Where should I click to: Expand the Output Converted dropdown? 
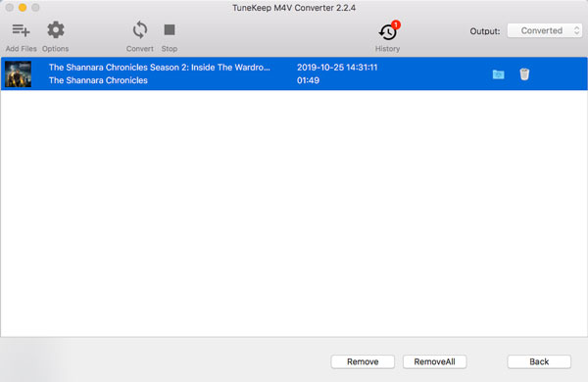point(545,30)
